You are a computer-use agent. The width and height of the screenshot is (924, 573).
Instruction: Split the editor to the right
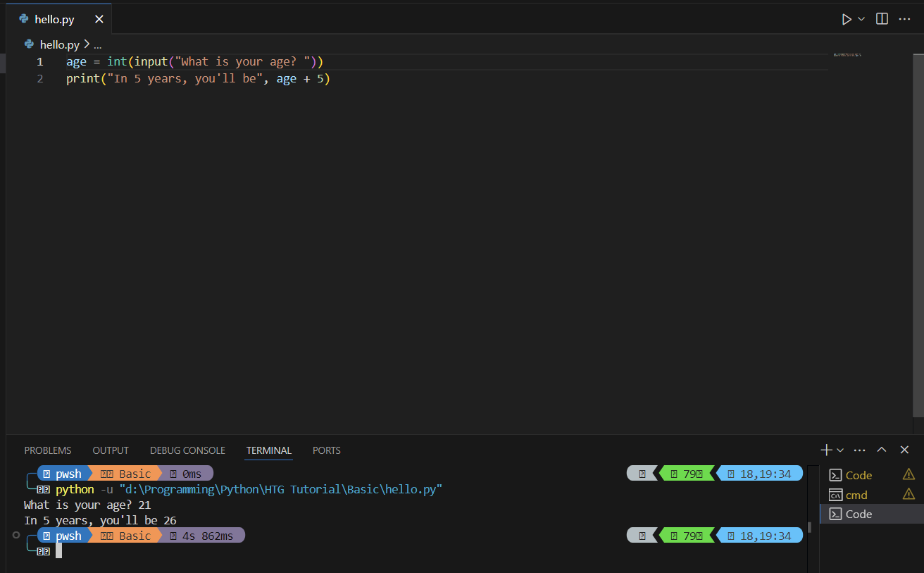(x=882, y=19)
